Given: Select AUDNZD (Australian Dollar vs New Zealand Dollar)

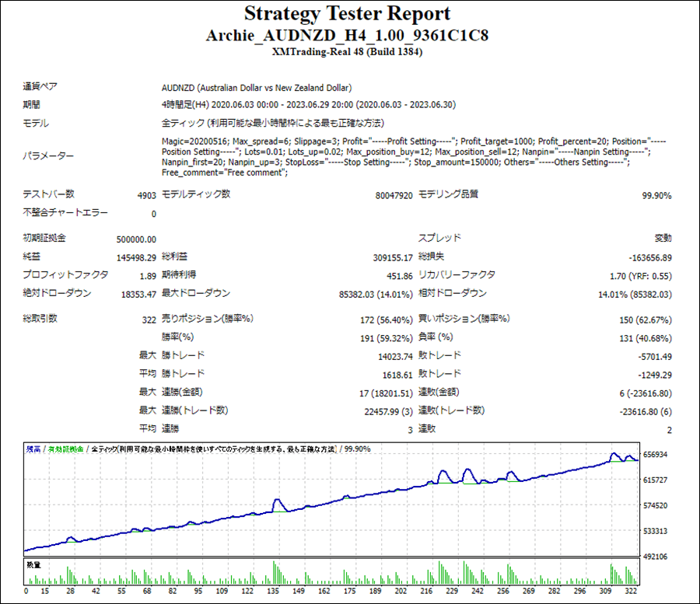Looking at the screenshot, I should click(x=257, y=88).
